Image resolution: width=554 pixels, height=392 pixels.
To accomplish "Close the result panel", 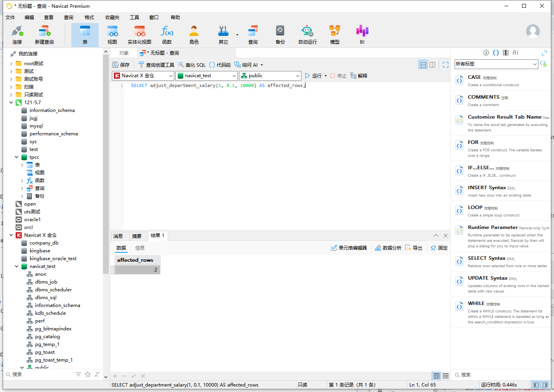I will coord(446,236).
